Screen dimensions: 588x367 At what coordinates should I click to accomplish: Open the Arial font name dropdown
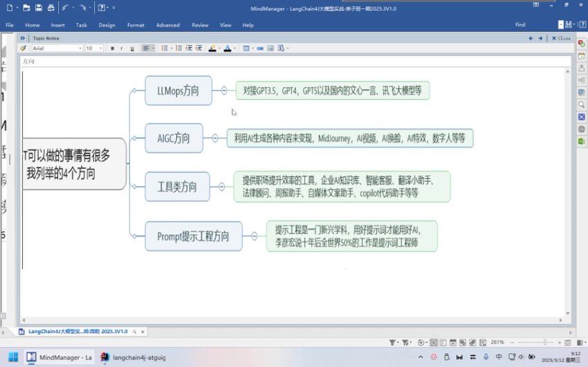pyautogui.click(x=57, y=48)
